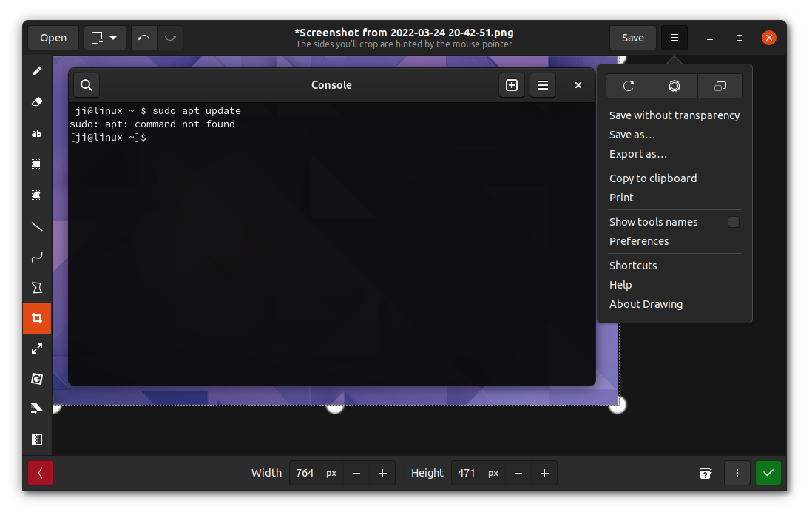Screen dimensions: 812x518
Task: Click the Open button
Action: click(x=53, y=37)
